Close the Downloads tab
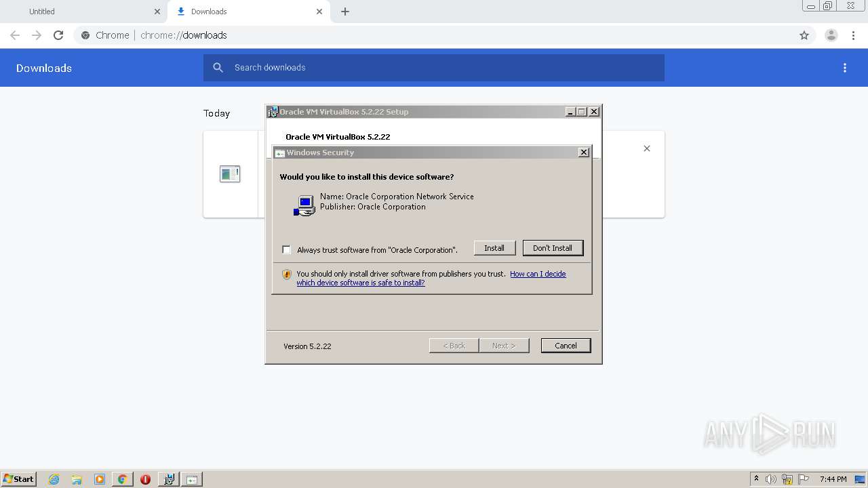Image resolution: width=868 pixels, height=488 pixels. 319,12
